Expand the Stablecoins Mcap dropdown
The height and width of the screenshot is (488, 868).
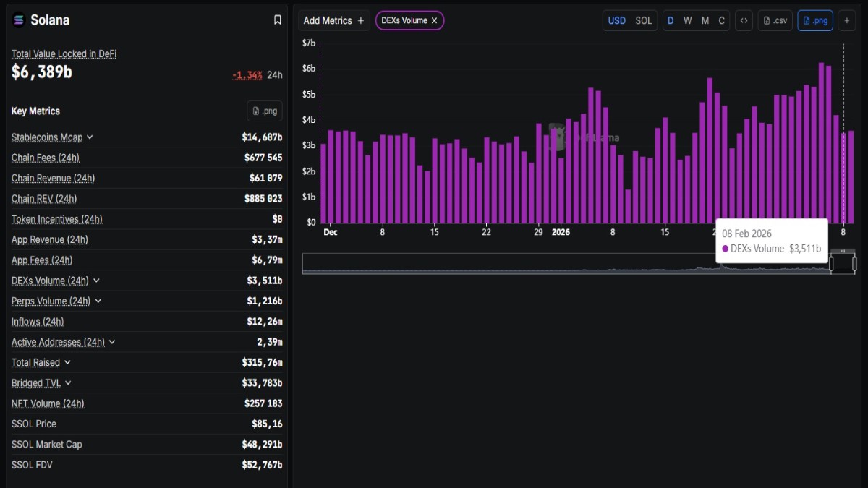90,137
